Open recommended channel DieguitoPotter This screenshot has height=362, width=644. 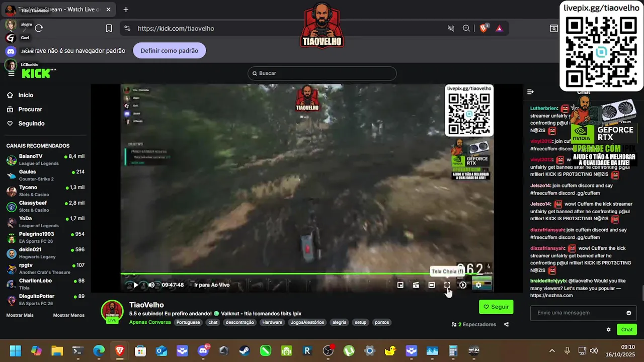pos(45,300)
